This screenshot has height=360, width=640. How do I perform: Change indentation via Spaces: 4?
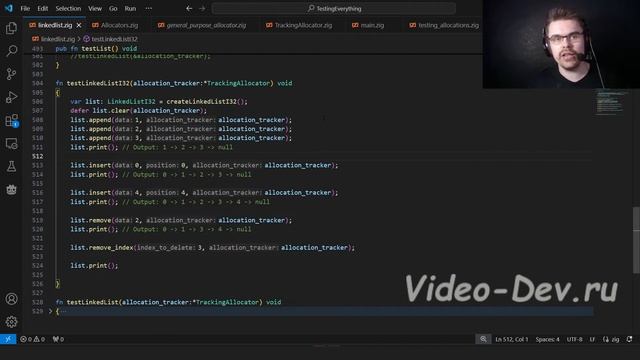pos(547,339)
